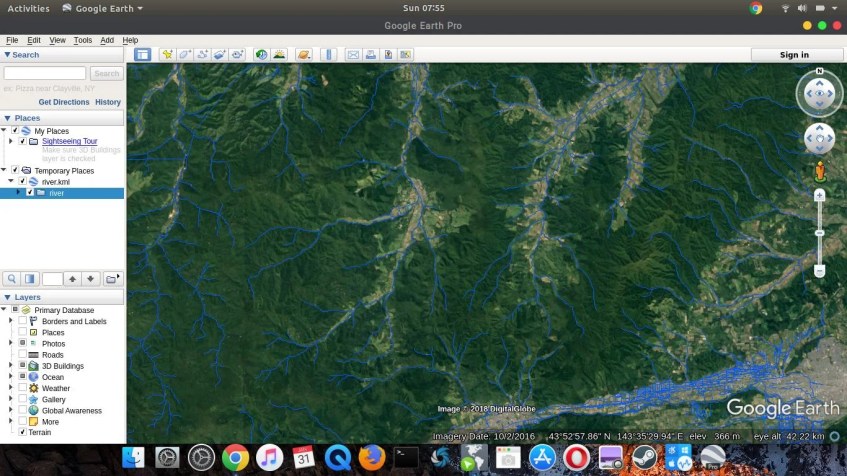The width and height of the screenshot is (847, 476).
Task: Open the planet switcher icon
Action: pos(304,55)
